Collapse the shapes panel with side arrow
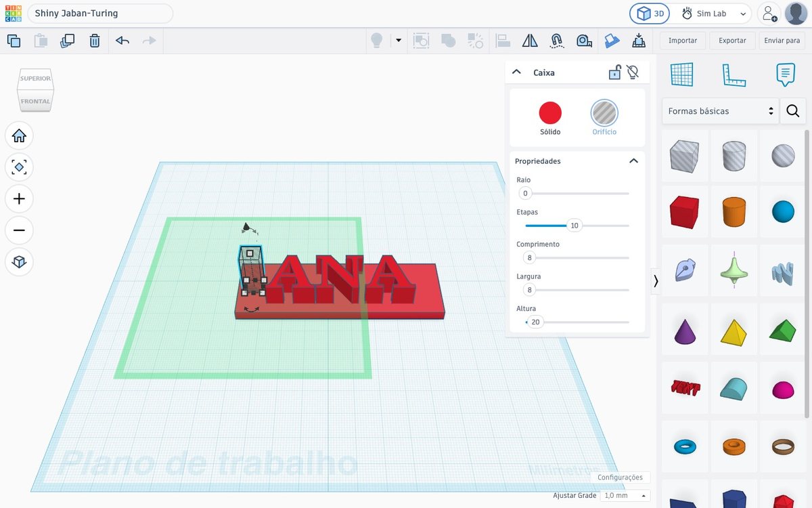The width and height of the screenshot is (812, 508). coord(656,281)
